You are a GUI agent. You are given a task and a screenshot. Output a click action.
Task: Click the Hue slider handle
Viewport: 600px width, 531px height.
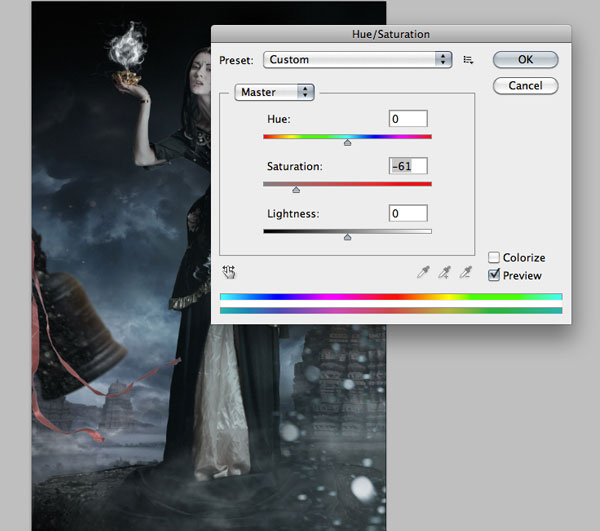(x=347, y=143)
